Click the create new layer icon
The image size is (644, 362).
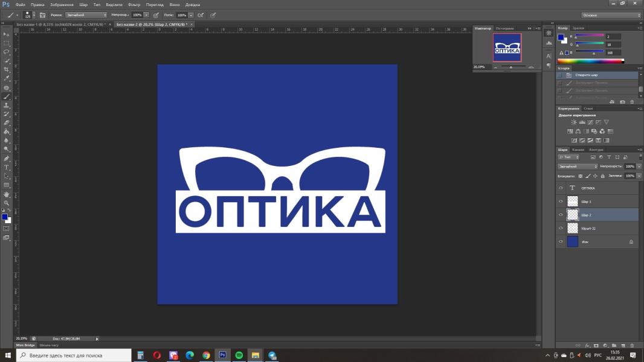click(x=623, y=346)
